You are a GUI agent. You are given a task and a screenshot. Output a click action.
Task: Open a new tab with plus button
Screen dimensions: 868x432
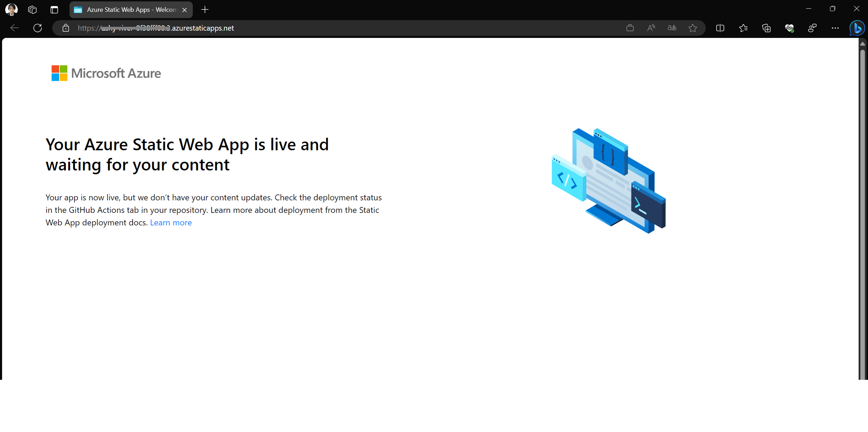pyautogui.click(x=205, y=10)
